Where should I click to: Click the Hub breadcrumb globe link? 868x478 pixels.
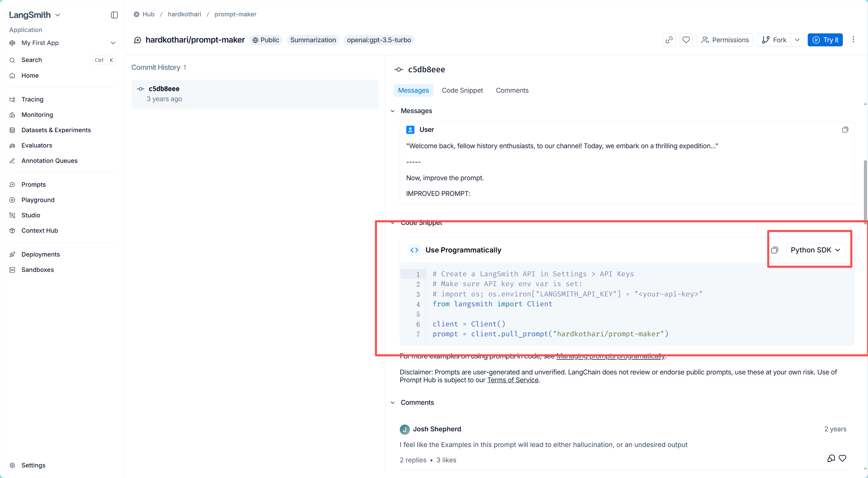coord(144,14)
